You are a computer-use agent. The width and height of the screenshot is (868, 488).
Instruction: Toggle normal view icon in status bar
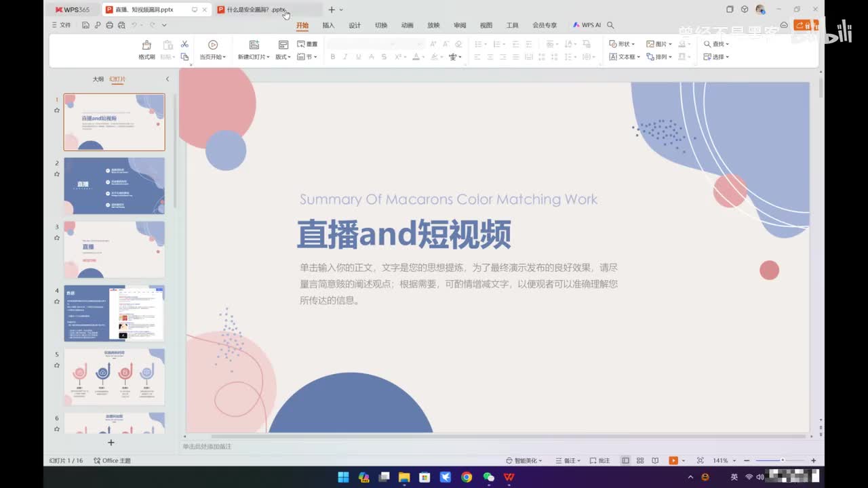click(625, 460)
